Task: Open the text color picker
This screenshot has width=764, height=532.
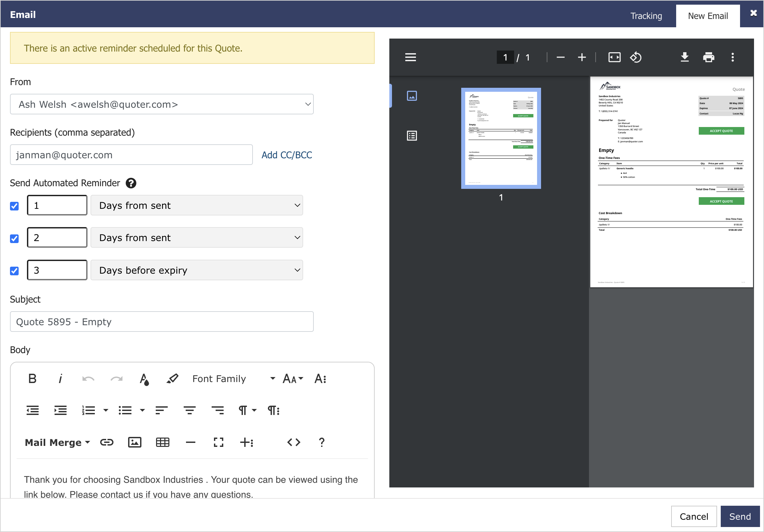Action: click(x=144, y=379)
